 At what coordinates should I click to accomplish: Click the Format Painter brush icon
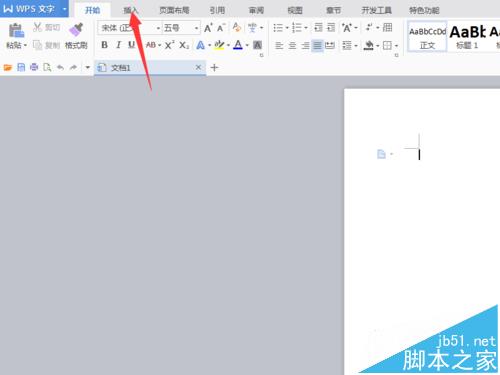coord(76,30)
